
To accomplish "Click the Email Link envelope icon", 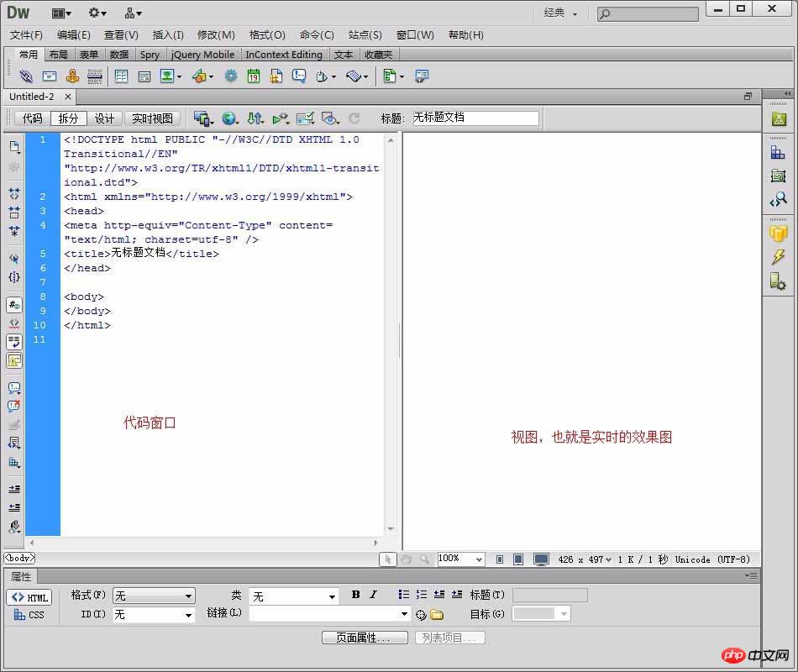I will [50, 76].
